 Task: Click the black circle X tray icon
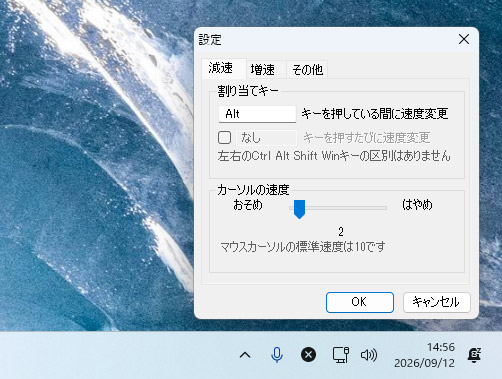coord(308,355)
